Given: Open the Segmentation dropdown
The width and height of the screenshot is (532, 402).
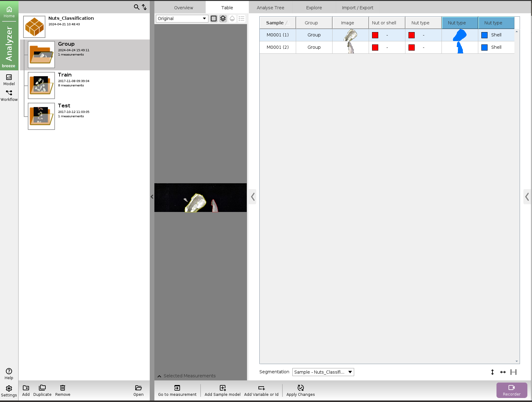Looking at the screenshot, I should (323, 372).
